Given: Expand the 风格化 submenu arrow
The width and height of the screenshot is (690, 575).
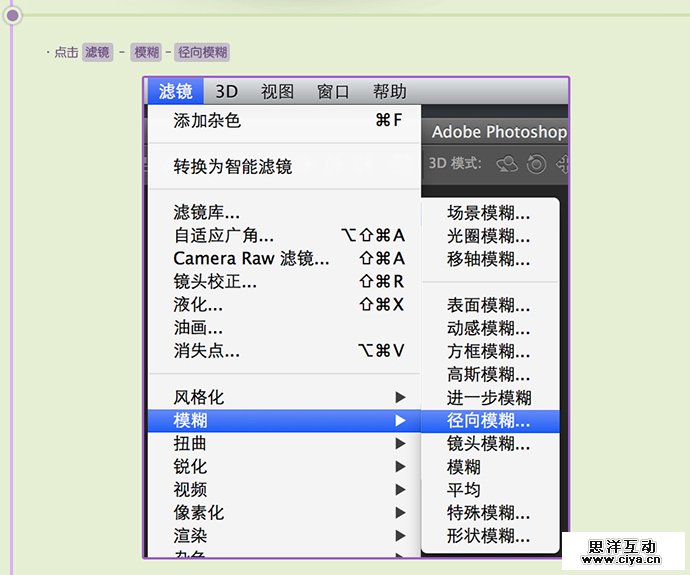Looking at the screenshot, I should 400,398.
